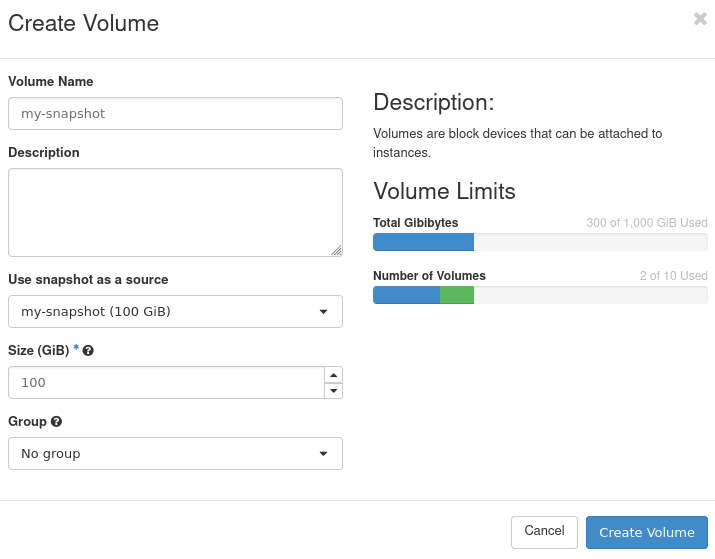Click the Description textarea resize handle
The image size is (715, 559).
(x=336, y=250)
